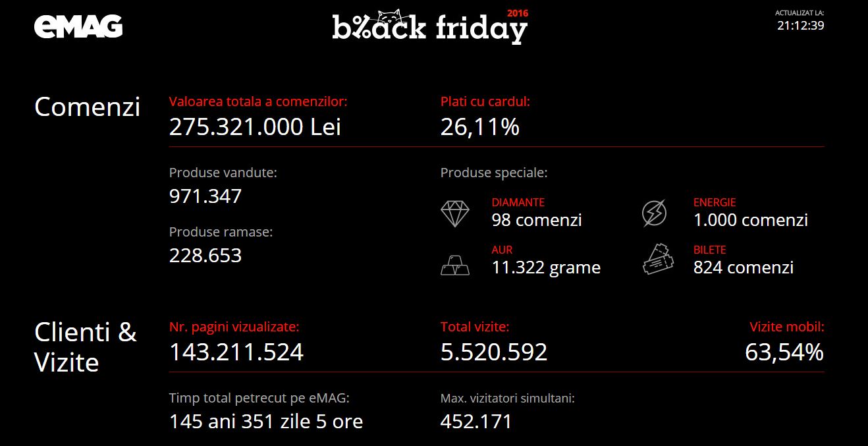
Task: Click the 824 comenzi BILETE entry
Action: [x=743, y=267]
